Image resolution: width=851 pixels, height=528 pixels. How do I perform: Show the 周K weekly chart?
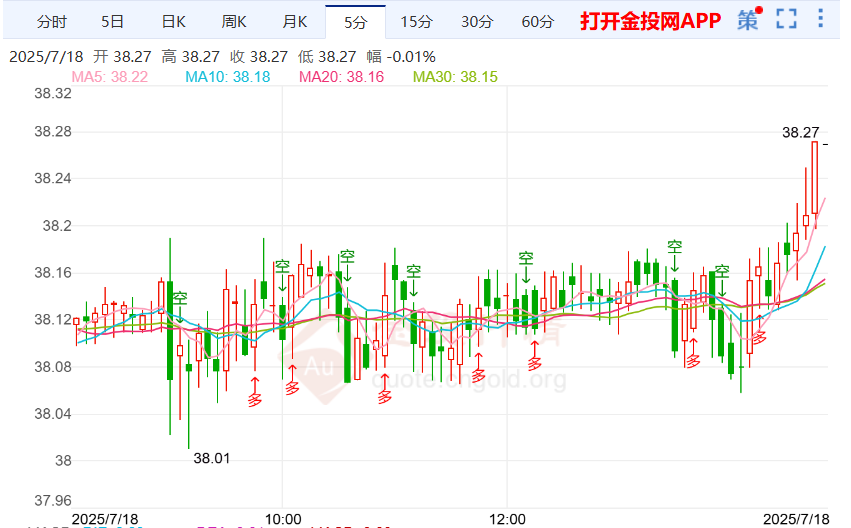pyautogui.click(x=234, y=22)
